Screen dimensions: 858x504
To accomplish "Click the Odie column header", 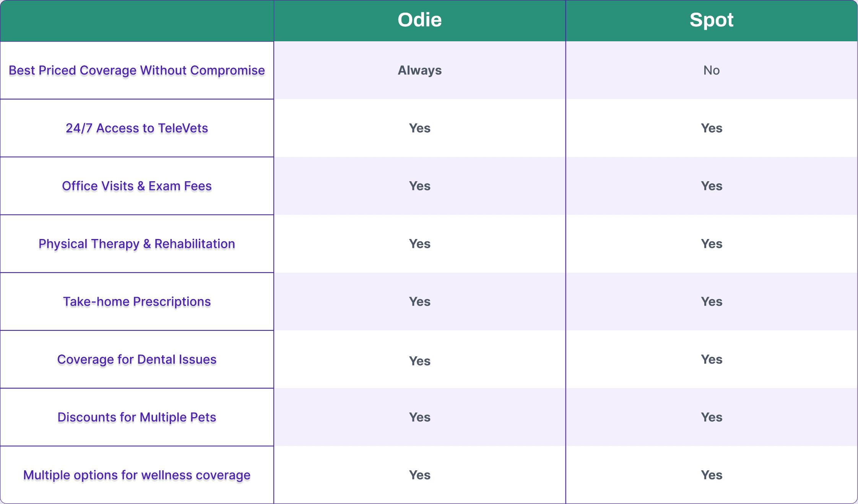I will click(419, 20).
